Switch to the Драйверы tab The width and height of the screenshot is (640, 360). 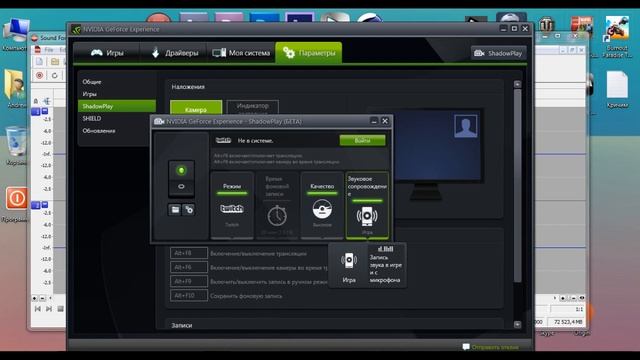coord(175,53)
